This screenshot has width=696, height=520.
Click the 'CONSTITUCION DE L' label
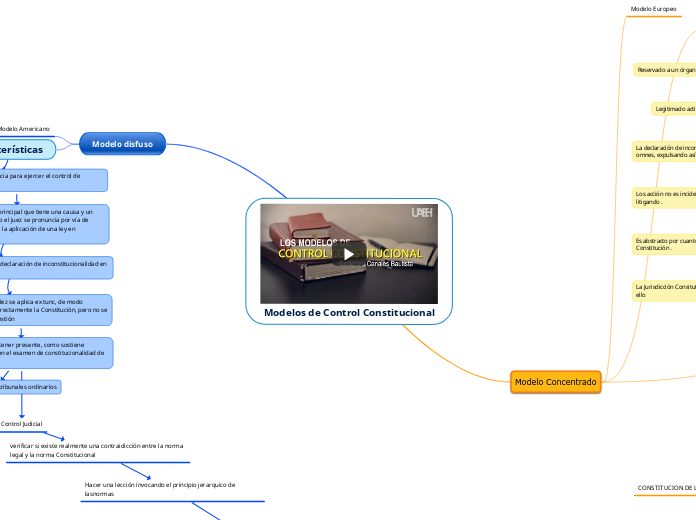click(667, 488)
